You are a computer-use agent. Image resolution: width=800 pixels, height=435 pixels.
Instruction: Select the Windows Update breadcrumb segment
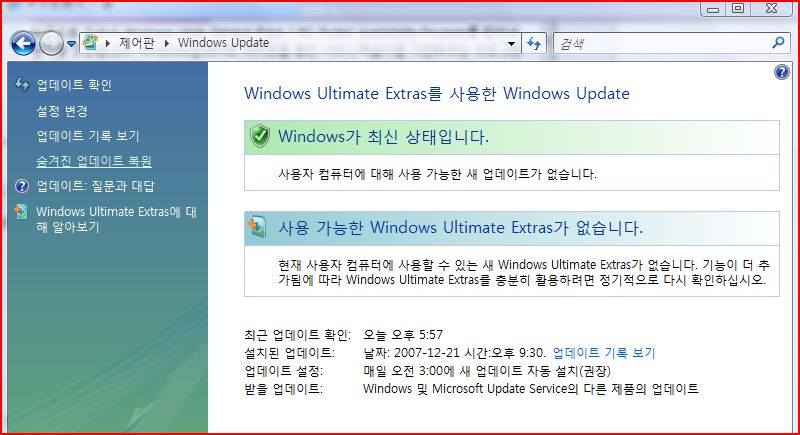pos(223,43)
